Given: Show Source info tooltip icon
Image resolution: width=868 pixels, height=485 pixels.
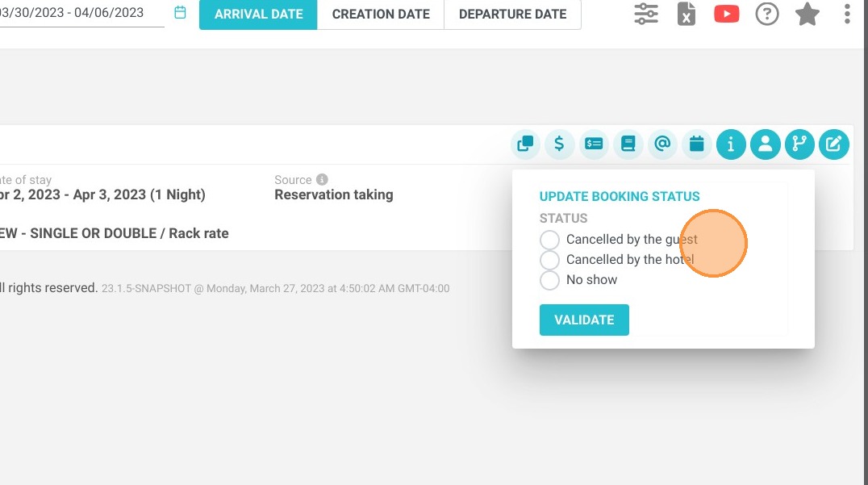Looking at the screenshot, I should tap(322, 179).
